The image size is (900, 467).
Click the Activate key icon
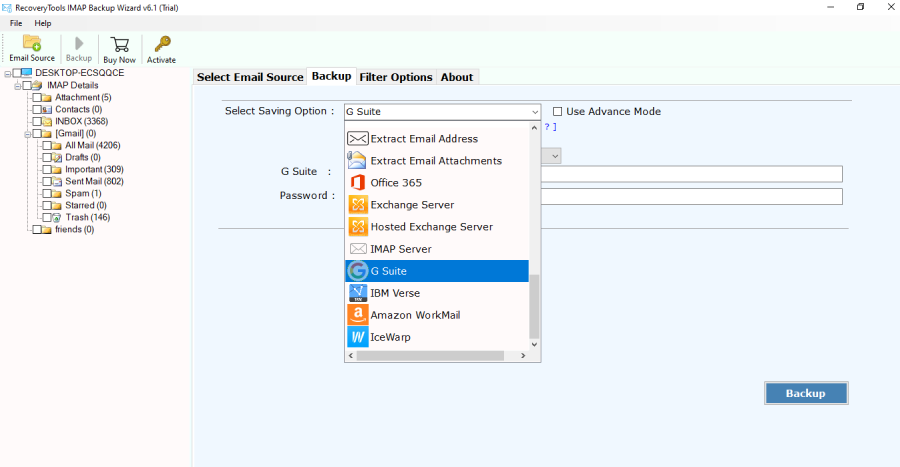(161, 49)
